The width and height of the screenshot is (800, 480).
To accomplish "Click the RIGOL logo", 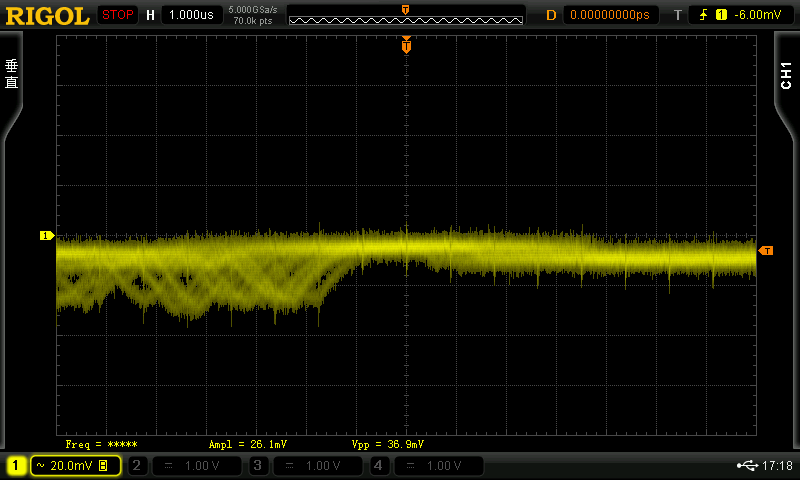I will pyautogui.click(x=47, y=16).
